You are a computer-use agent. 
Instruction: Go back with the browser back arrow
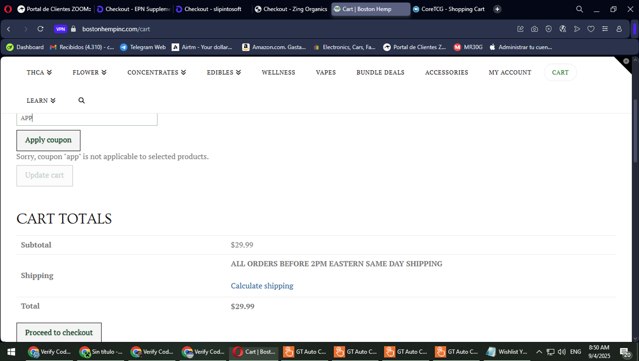(x=9, y=29)
